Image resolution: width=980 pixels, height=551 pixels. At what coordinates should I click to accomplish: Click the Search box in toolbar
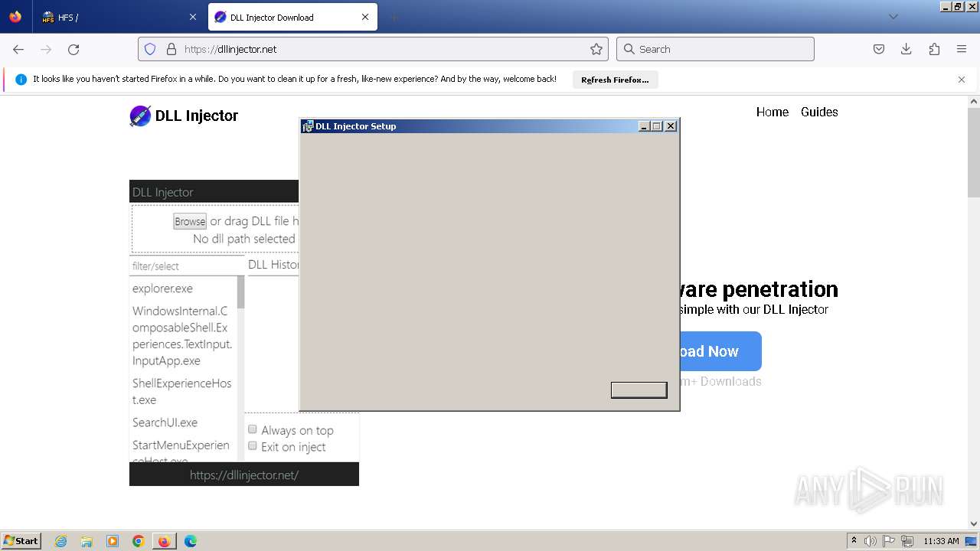pyautogui.click(x=715, y=49)
